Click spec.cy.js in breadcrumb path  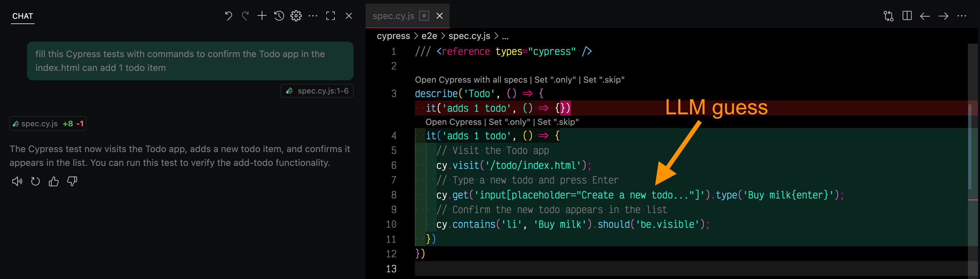[x=469, y=36]
